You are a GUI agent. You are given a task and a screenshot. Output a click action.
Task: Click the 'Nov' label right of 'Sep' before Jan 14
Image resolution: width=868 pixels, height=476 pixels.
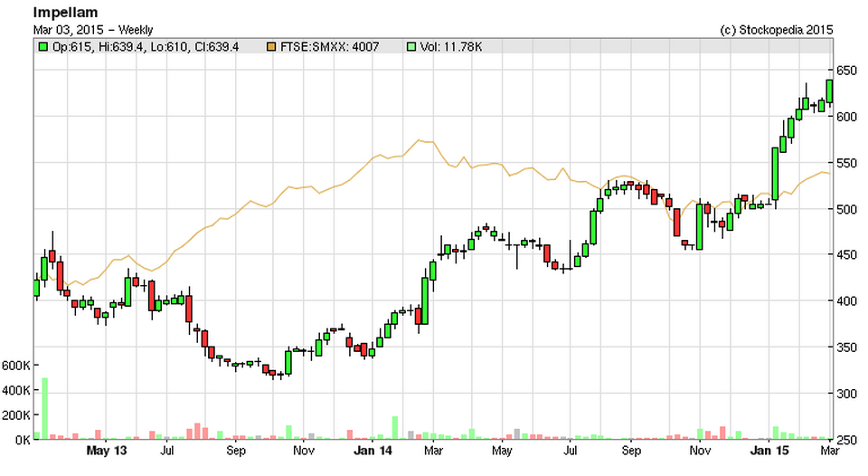point(304,451)
